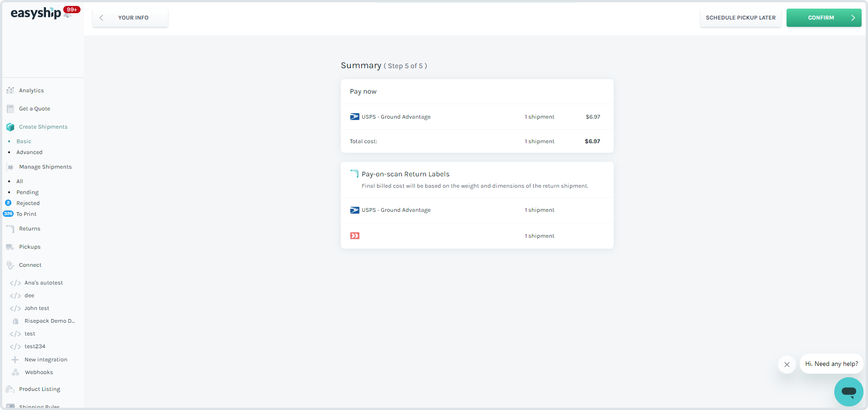This screenshot has height=410, width=868.
Task: Click the Manage Shipments barcode icon
Action: tap(10, 167)
